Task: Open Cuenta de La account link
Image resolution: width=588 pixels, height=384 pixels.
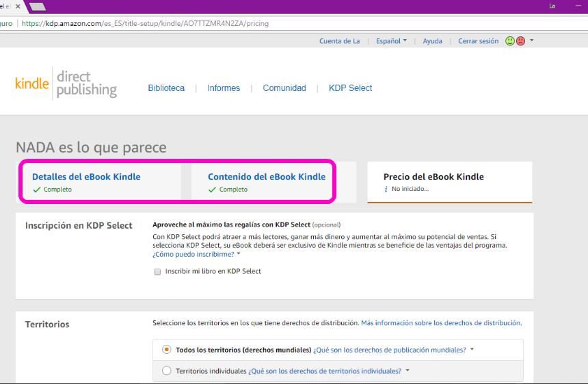Action: click(339, 41)
